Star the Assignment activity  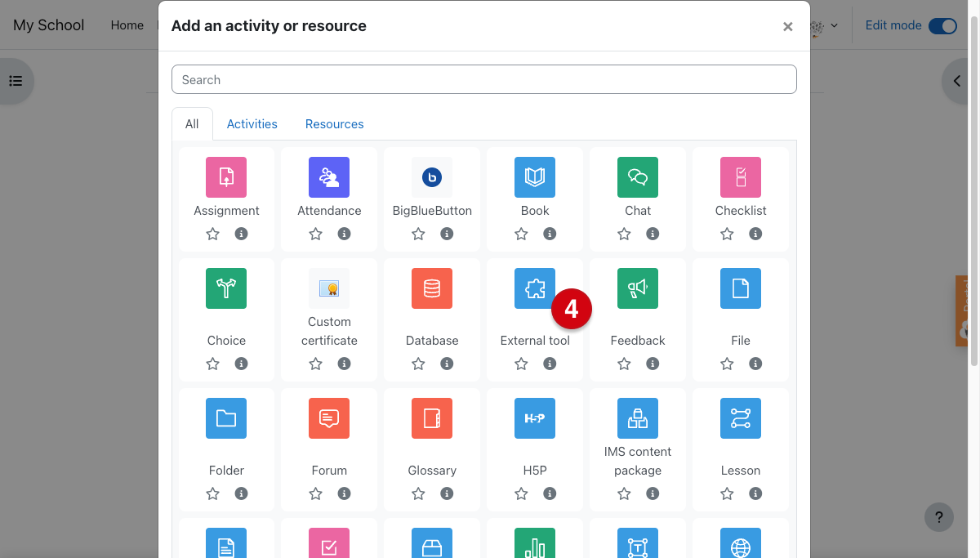[212, 234]
